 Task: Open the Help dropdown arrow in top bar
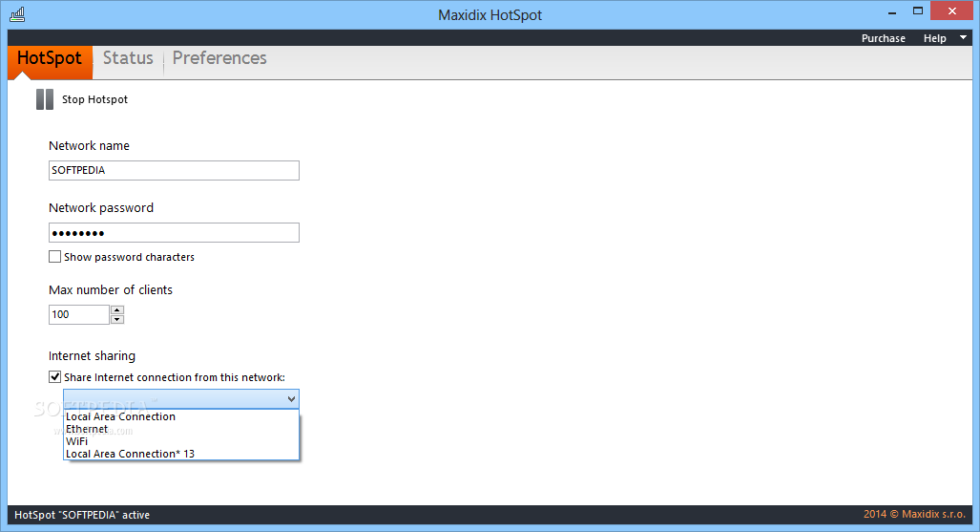coord(963,37)
